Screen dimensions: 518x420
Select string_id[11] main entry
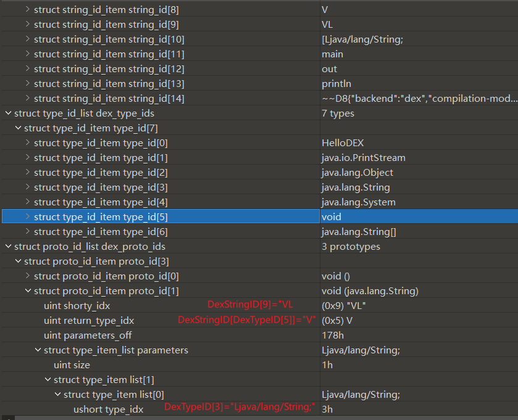pos(109,54)
